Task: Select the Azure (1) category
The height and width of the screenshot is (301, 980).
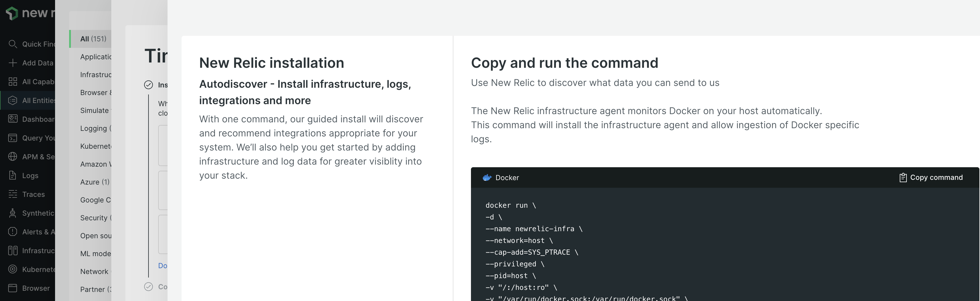Action: tap(95, 182)
